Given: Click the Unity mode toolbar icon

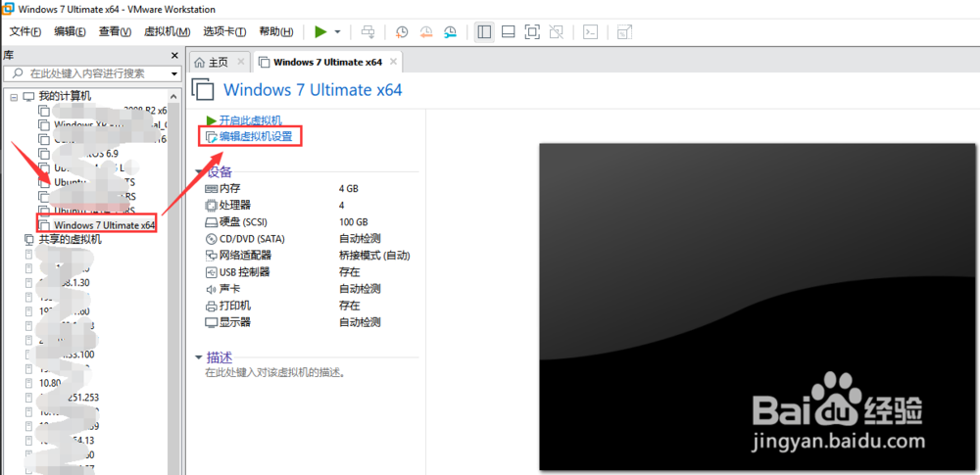Looking at the screenshot, I should (556, 32).
